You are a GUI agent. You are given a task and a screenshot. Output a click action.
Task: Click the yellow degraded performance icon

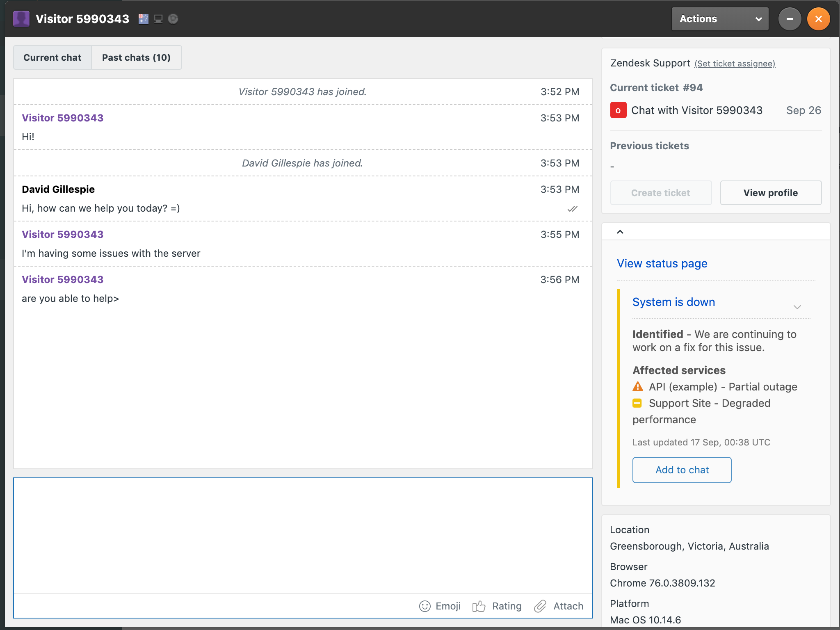[x=637, y=403]
